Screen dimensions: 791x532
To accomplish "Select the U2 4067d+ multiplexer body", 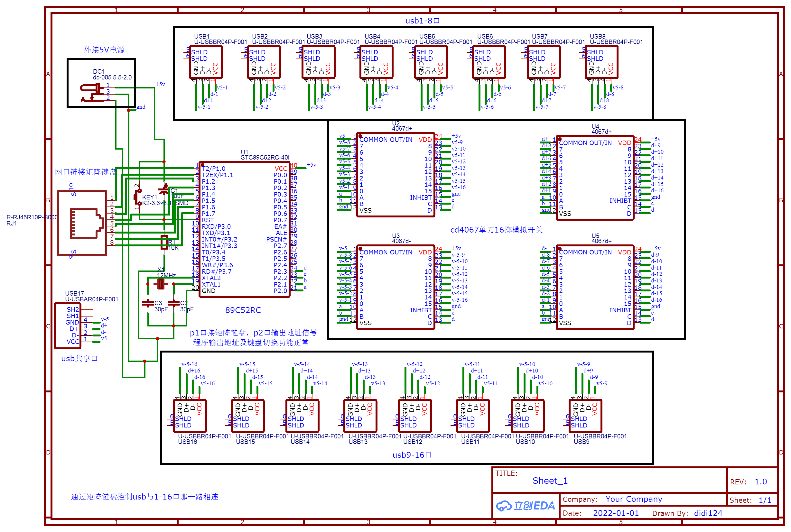I will coord(395,174).
